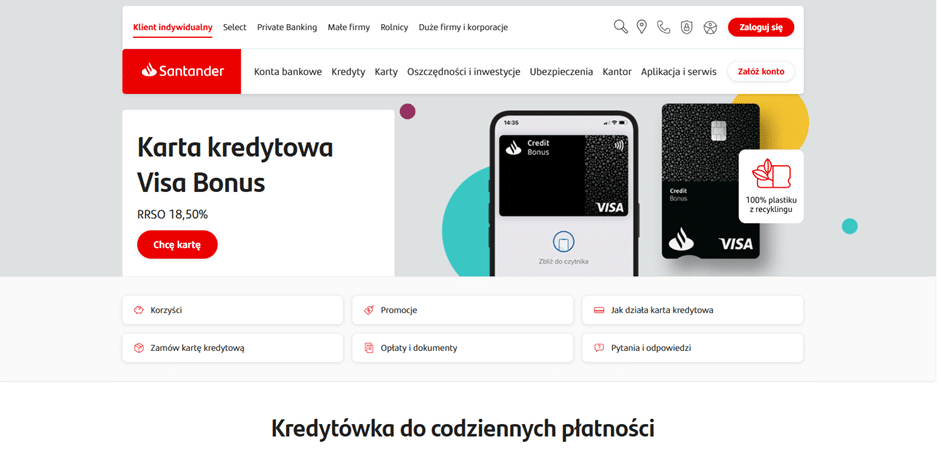Click the Promocje tag icon
The image size is (941, 466).
coord(369,310)
